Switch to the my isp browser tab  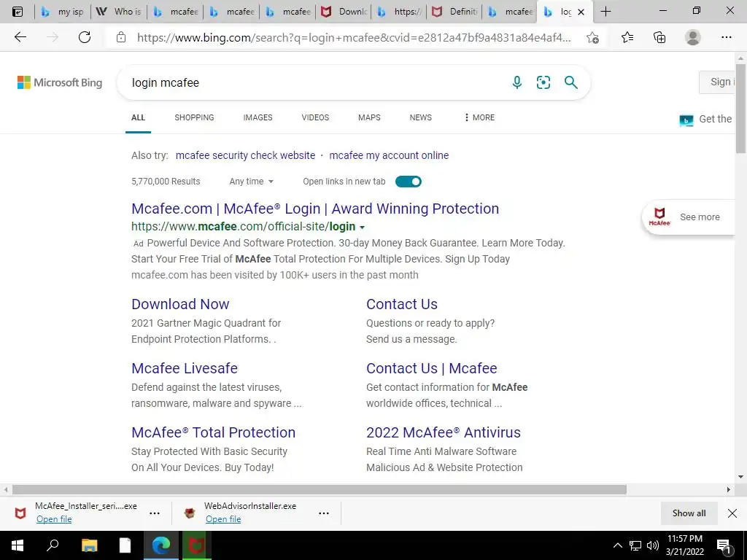point(63,12)
